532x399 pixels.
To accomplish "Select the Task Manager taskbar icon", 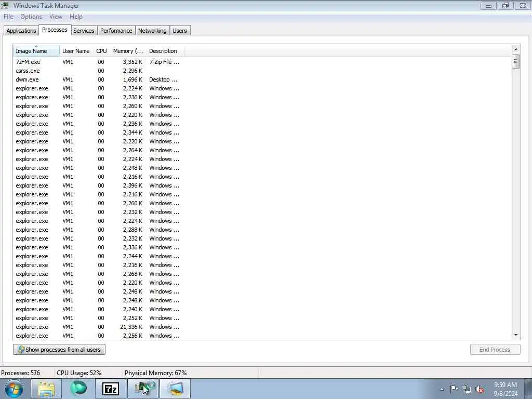I will tap(143, 389).
